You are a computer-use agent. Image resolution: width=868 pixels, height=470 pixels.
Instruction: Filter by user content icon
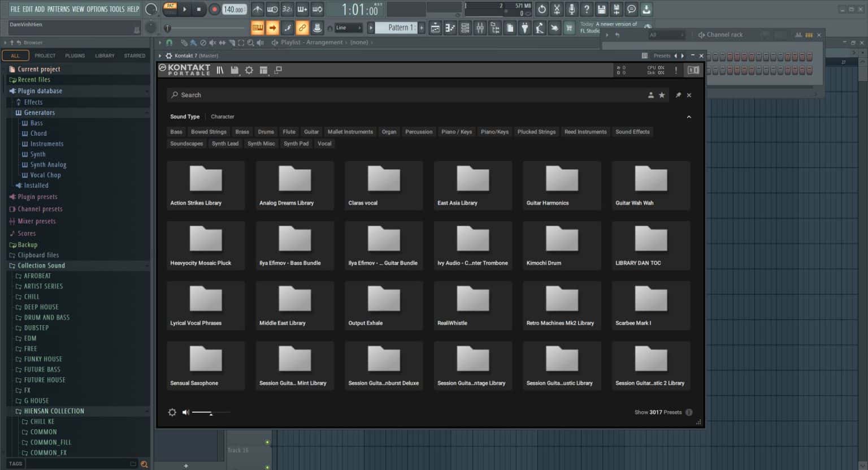pos(651,95)
